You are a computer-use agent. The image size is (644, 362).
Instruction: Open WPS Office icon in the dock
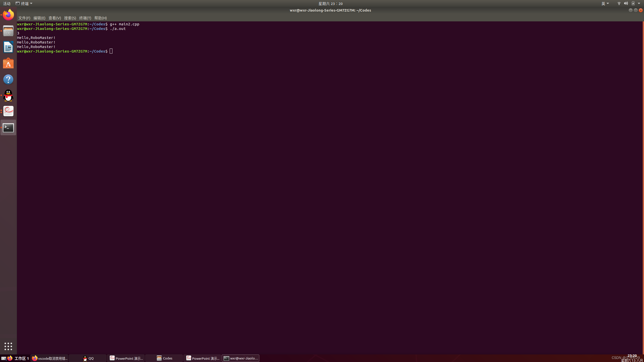pyautogui.click(x=8, y=111)
